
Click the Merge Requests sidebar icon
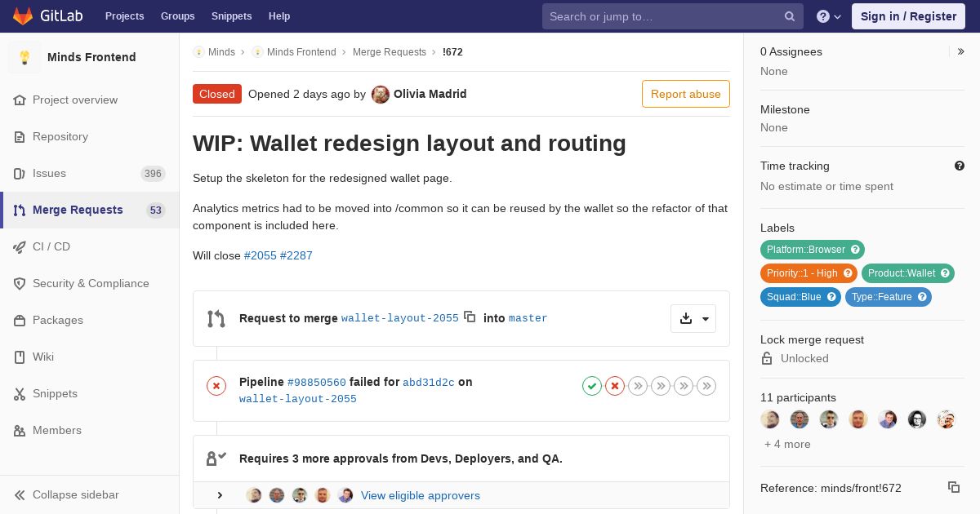pos(20,210)
